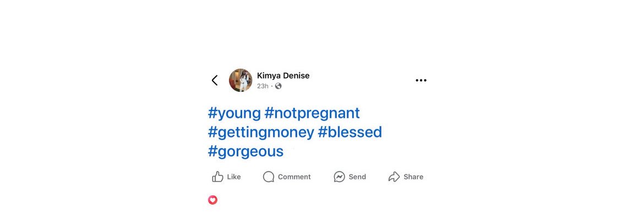Viewport: 644px width, 214px height.
Task: Open the #young hashtag
Action: pyautogui.click(x=234, y=113)
